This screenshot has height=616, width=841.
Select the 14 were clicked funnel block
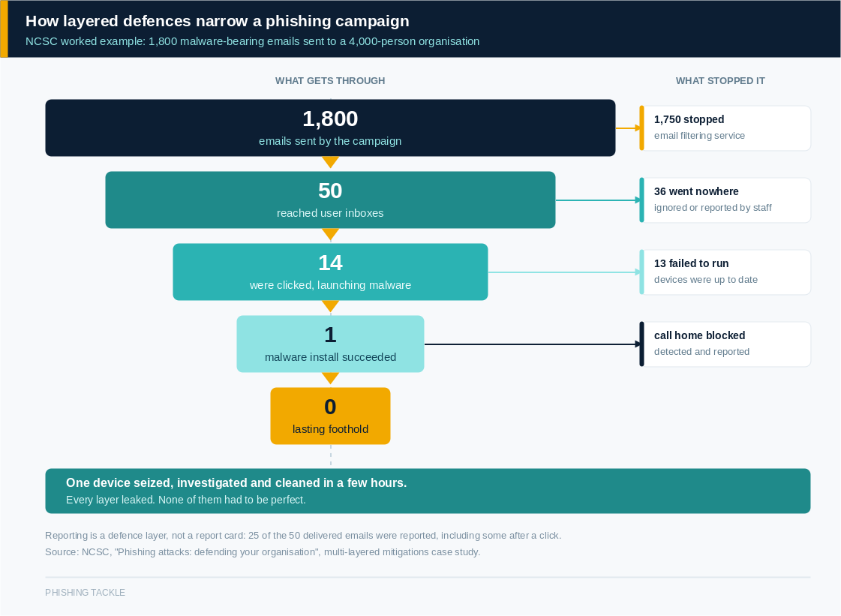pos(330,272)
